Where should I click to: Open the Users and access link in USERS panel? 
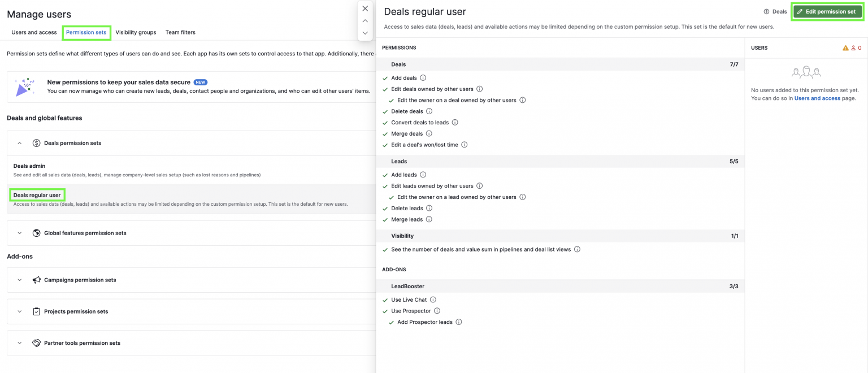point(817,98)
